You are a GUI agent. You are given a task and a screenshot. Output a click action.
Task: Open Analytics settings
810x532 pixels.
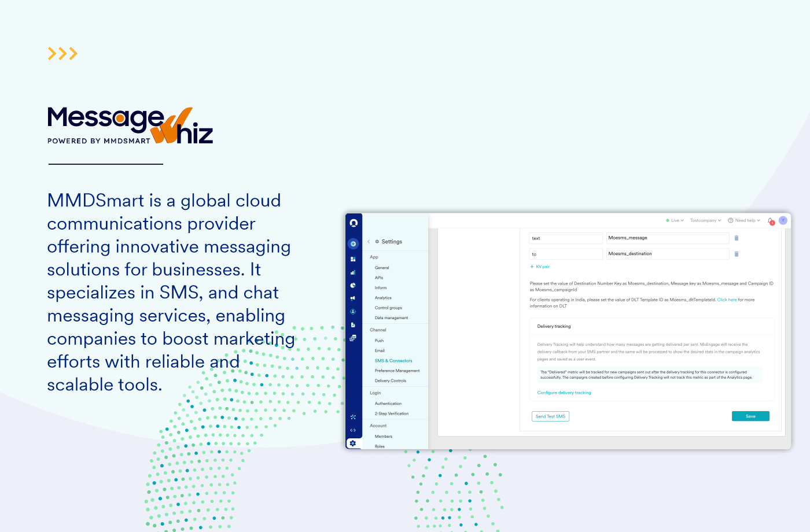383,298
